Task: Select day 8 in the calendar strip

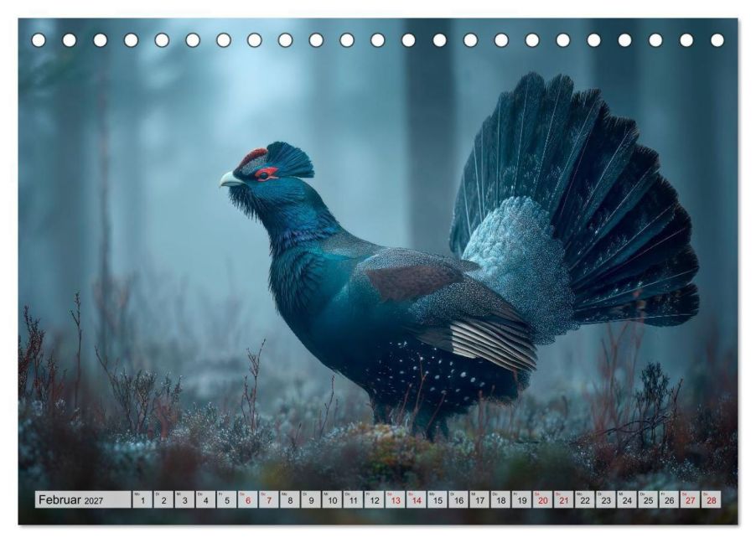Action: (290, 499)
